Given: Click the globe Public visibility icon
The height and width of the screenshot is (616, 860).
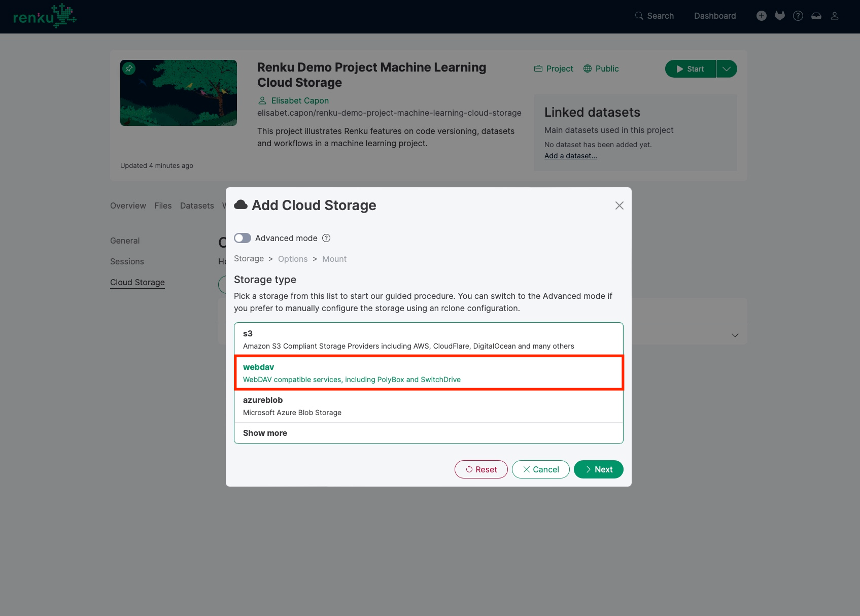Looking at the screenshot, I should 588,69.
